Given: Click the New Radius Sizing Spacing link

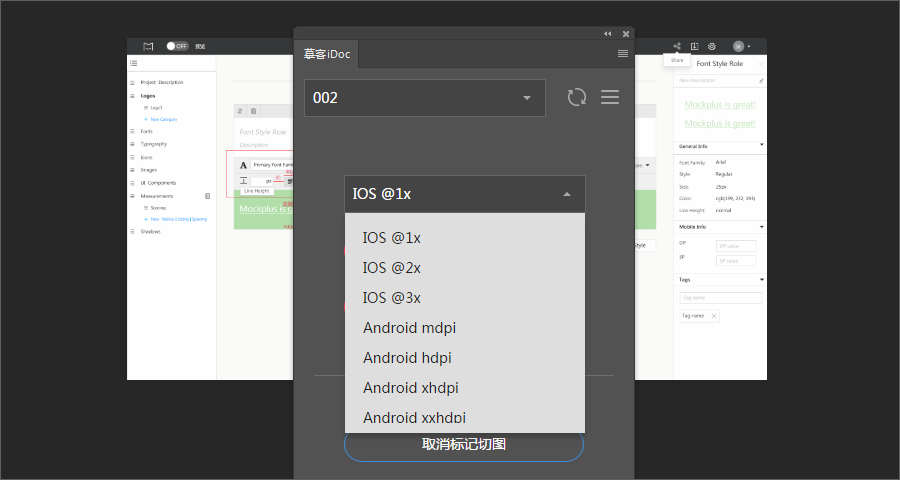Looking at the screenshot, I should pos(179,219).
